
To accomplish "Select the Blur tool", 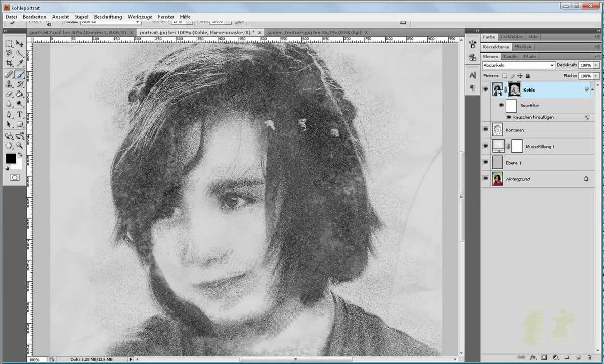I will pyautogui.click(x=9, y=104).
